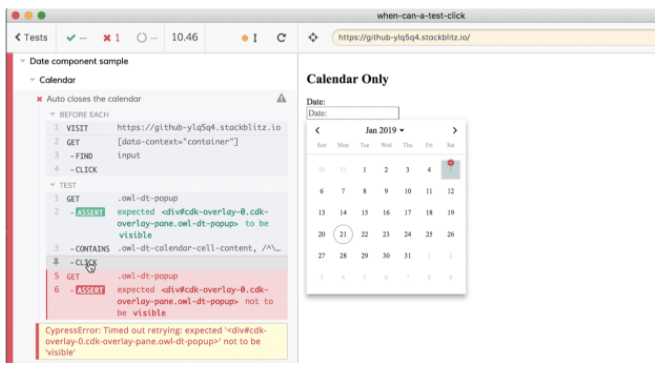Select step 1, GET .owl-dt-popup

(167, 198)
